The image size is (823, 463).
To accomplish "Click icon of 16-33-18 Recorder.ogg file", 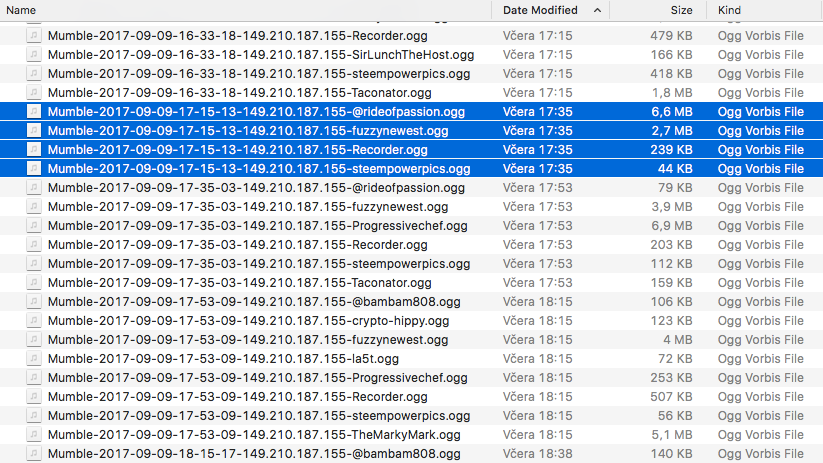I will (34, 36).
